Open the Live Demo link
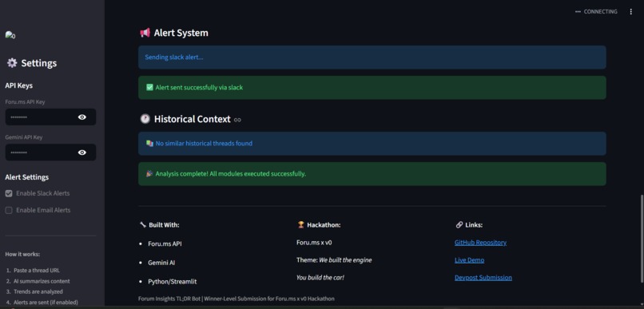 coord(470,260)
